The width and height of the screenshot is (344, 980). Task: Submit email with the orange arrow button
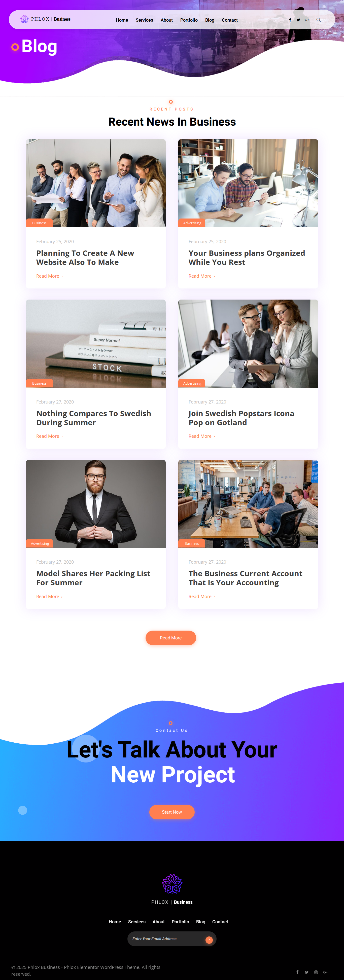click(x=209, y=940)
